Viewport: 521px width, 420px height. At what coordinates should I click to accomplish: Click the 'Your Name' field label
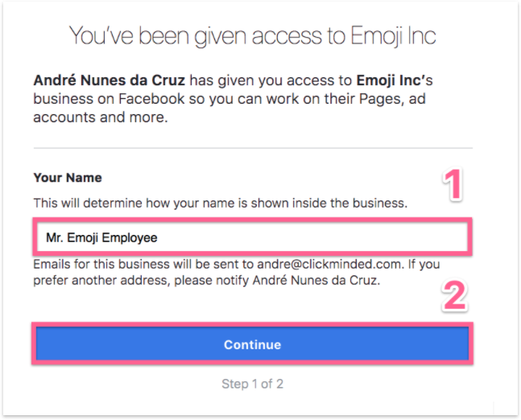(x=68, y=177)
